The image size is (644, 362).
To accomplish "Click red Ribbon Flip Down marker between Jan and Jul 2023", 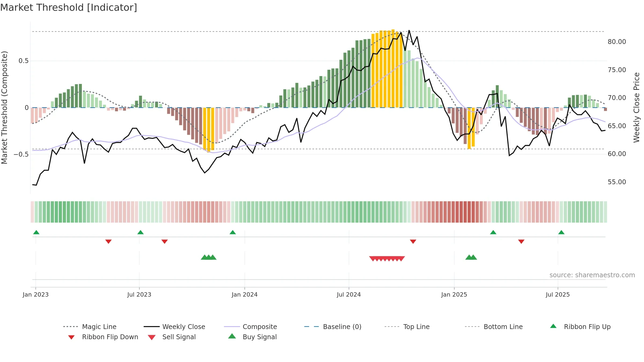I will (108, 242).
